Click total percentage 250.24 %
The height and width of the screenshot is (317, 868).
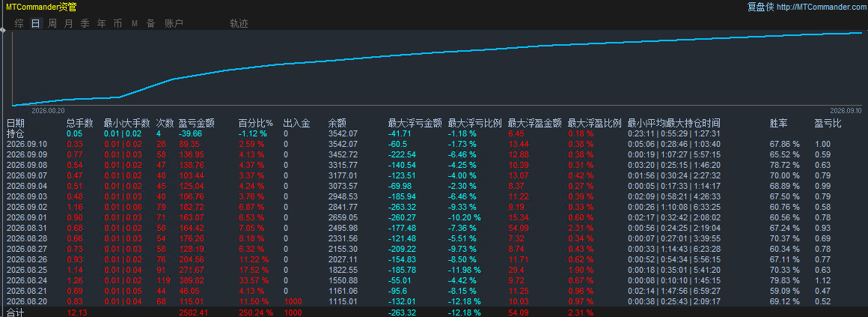256,313
